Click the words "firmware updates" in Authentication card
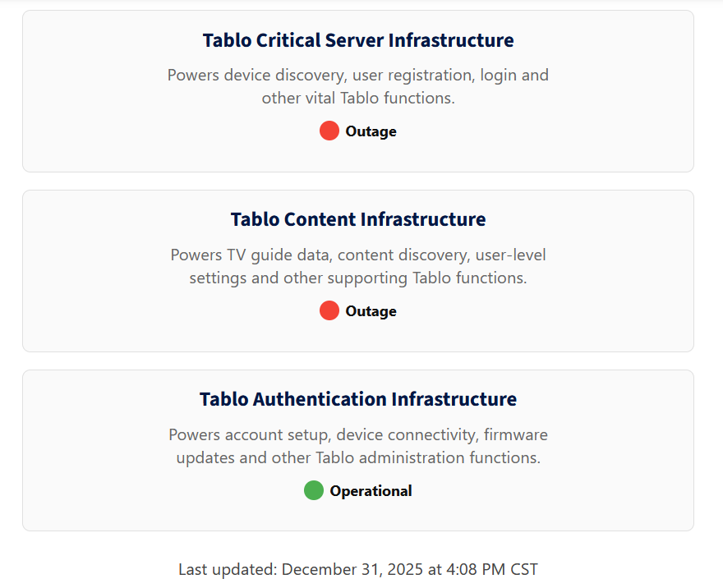The image size is (723, 588). point(515,434)
